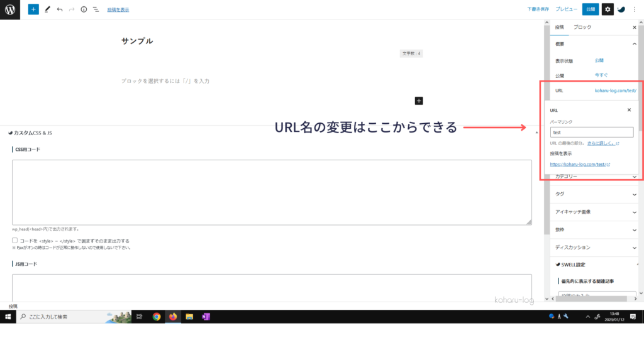644x362 pixels.
Task: Click the 今すぐ publish date link
Action: pyautogui.click(x=601, y=75)
